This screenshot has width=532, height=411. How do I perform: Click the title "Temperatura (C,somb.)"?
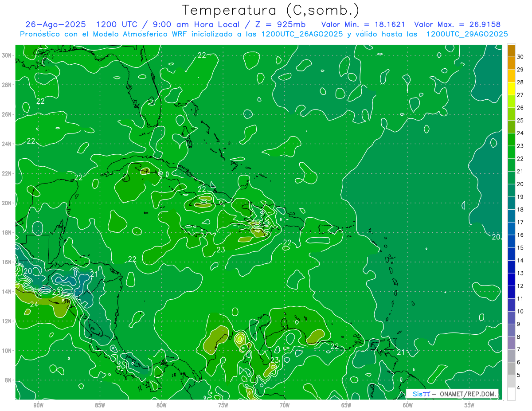[270, 10]
